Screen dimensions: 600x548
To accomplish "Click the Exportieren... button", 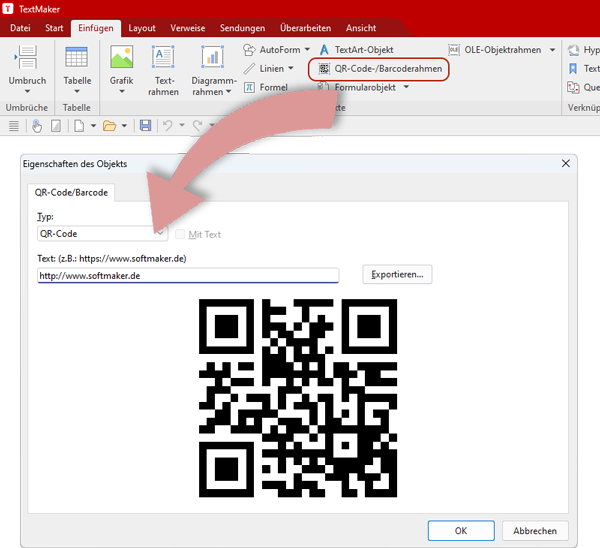I will click(397, 274).
